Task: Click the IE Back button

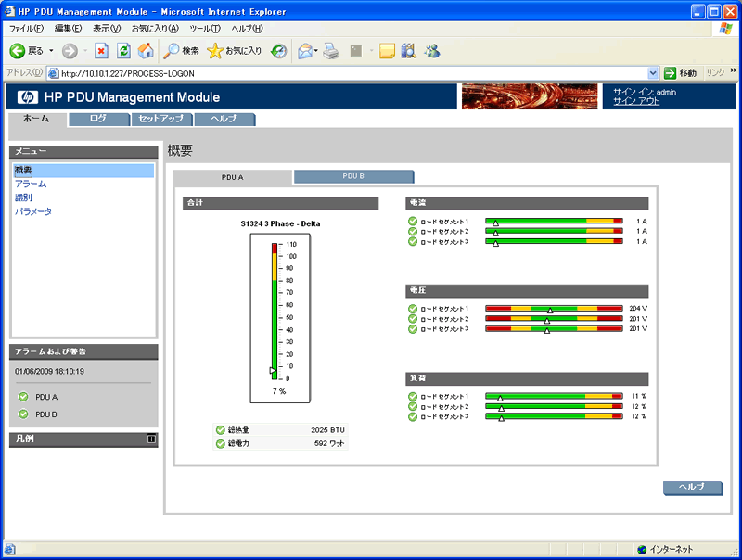Action: coord(26,50)
